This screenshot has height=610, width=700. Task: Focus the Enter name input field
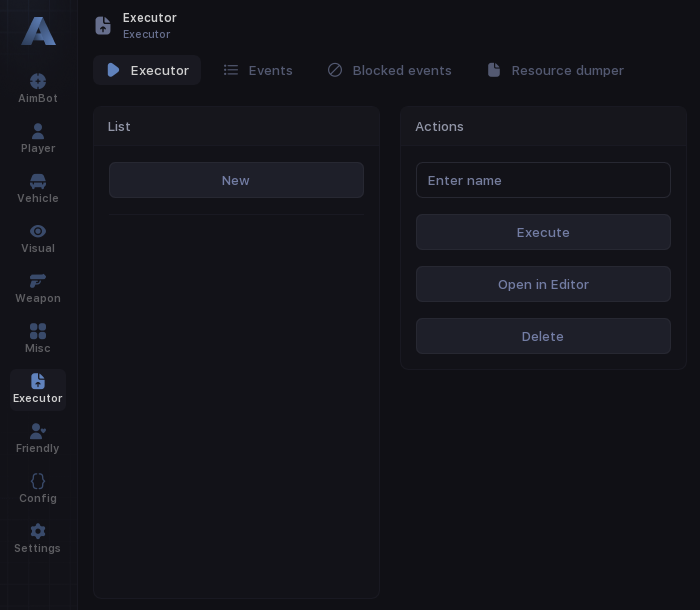543,180
